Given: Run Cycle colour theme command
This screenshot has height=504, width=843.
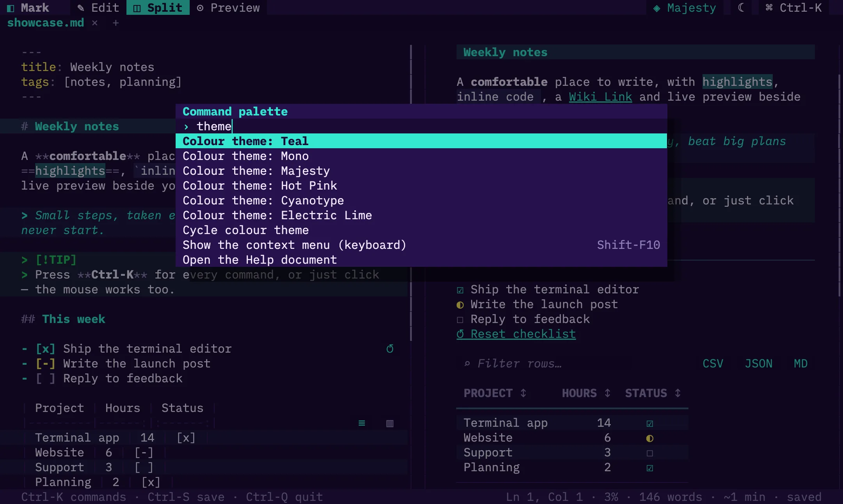Looking at the screenshot, I should point(421,230).
